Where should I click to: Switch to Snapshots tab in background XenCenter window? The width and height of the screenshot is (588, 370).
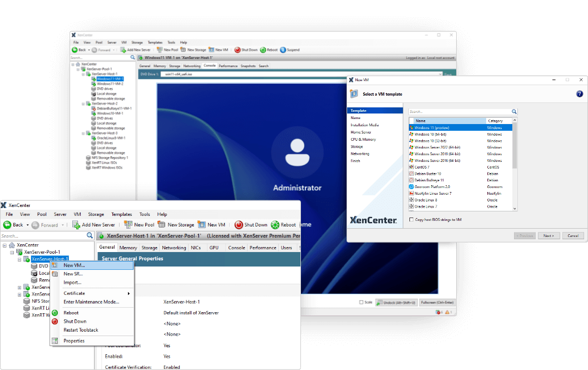[248, 66]
